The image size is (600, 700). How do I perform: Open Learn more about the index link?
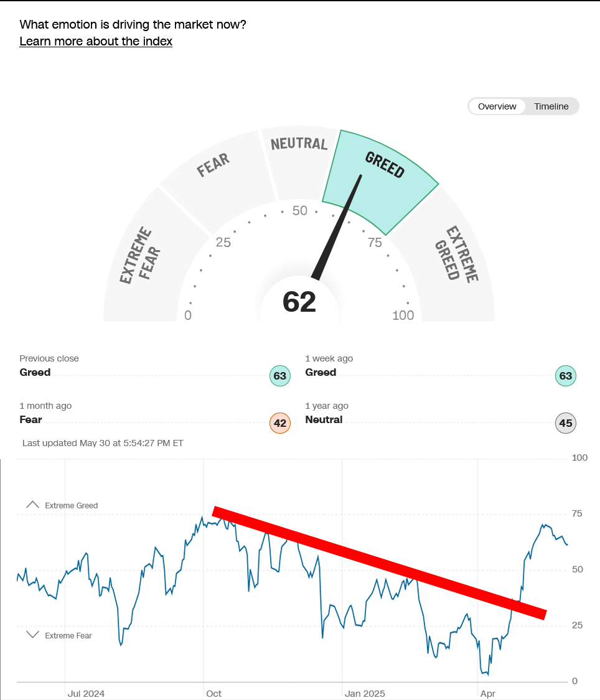click(96, 41)
